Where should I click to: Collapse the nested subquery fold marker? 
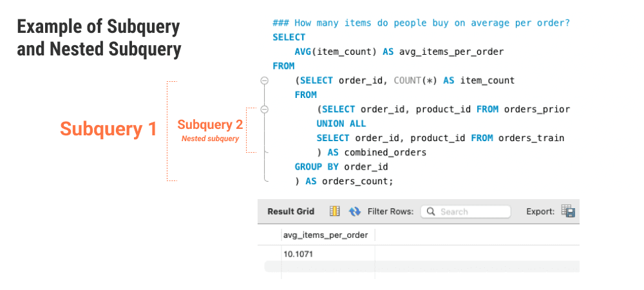[x=264, y=110]
